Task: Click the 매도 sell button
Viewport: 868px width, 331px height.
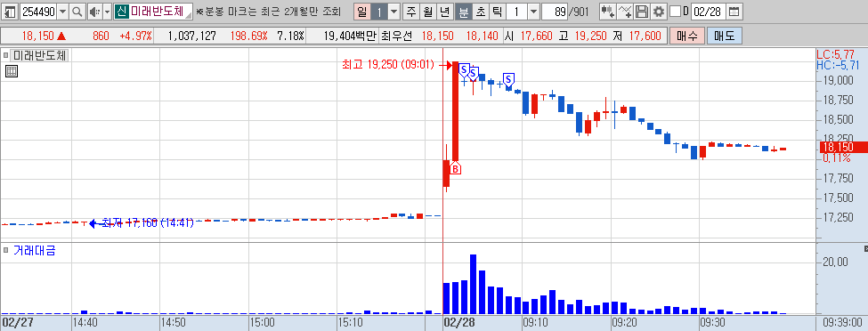Action: click(724, 36)
